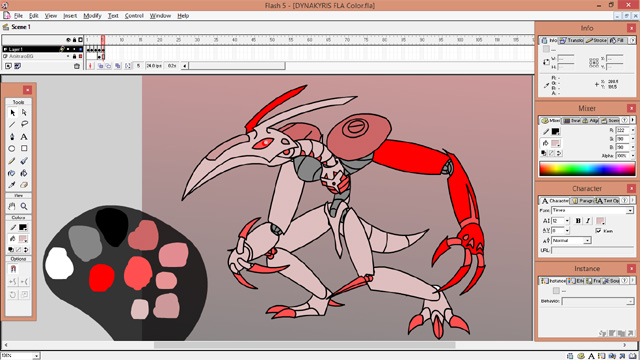Toggle all layers outline square icon
This screenshot has width=640, height=360.
[x=80, y=40]
